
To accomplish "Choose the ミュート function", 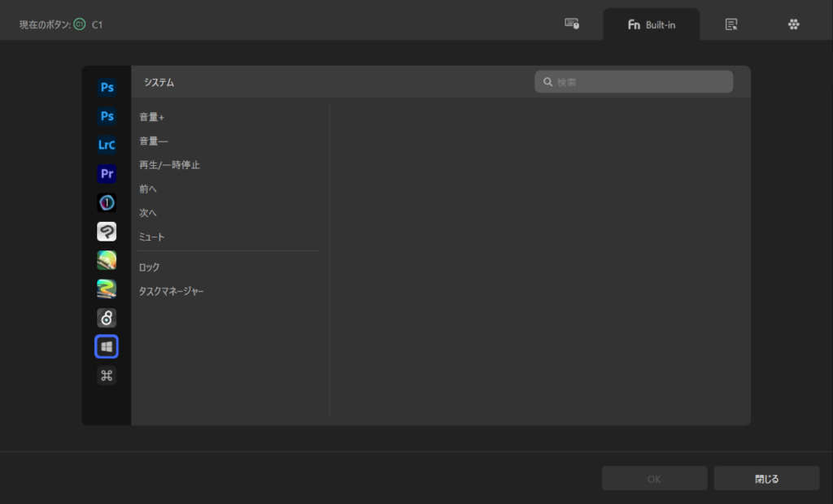I will click(x=152, y=237).
